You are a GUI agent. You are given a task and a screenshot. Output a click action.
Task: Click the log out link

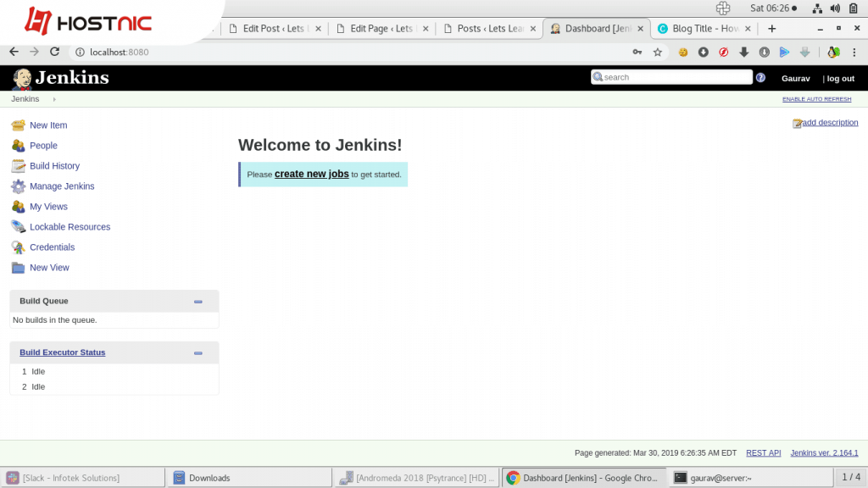[840, 79]
